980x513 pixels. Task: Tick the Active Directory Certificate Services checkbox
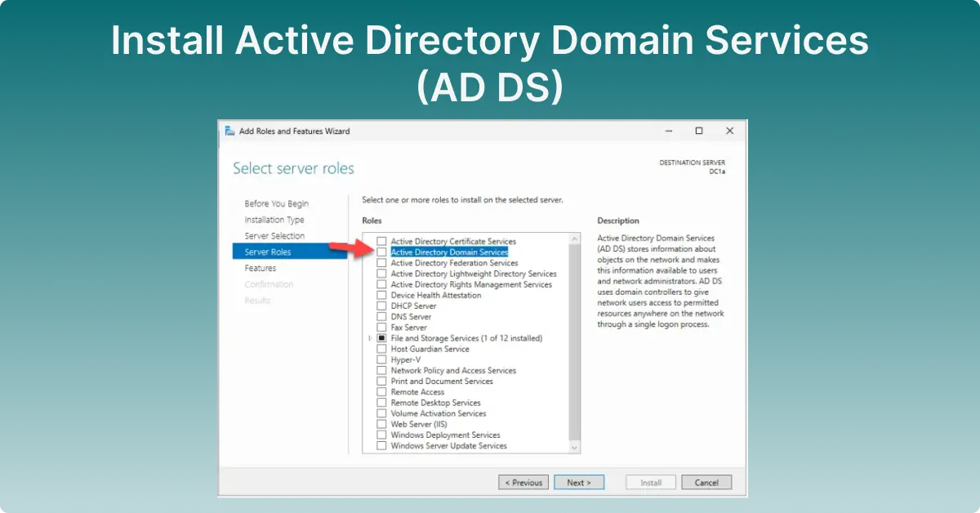[381, 242]
